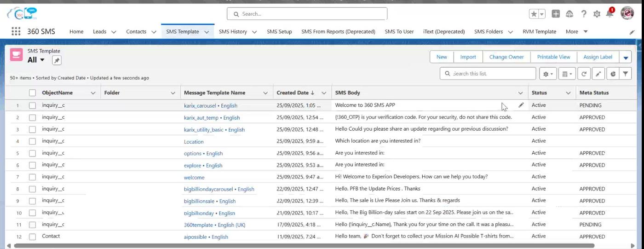Click the inline edit list pencil icon
Image resolution: width=644 pixels, height=249 pixels.
pos(598,74)
